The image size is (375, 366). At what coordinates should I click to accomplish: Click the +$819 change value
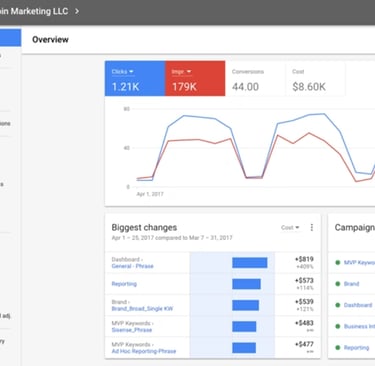pos(304,259)
